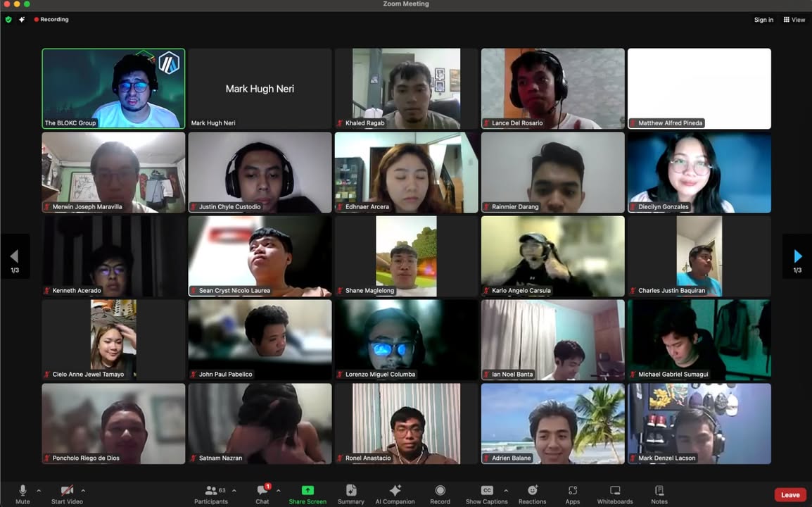Click Sign in at the top right
This screenshot has width=812, height=507.
click(x=764, y=20)
